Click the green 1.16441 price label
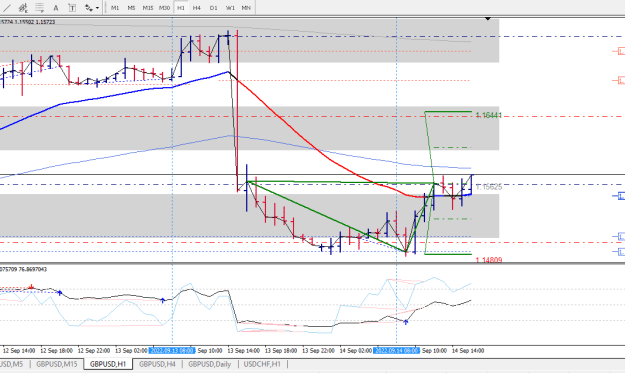 pos(488,115)
